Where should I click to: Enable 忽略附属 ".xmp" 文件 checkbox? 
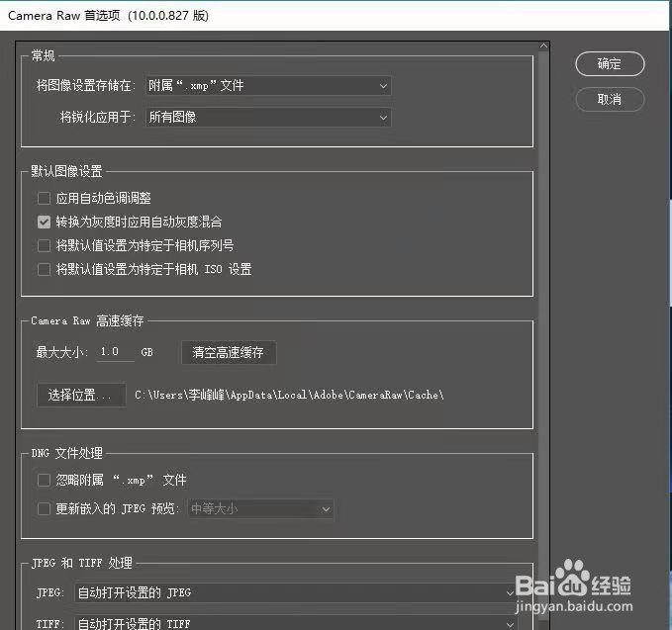pos(44,480)
